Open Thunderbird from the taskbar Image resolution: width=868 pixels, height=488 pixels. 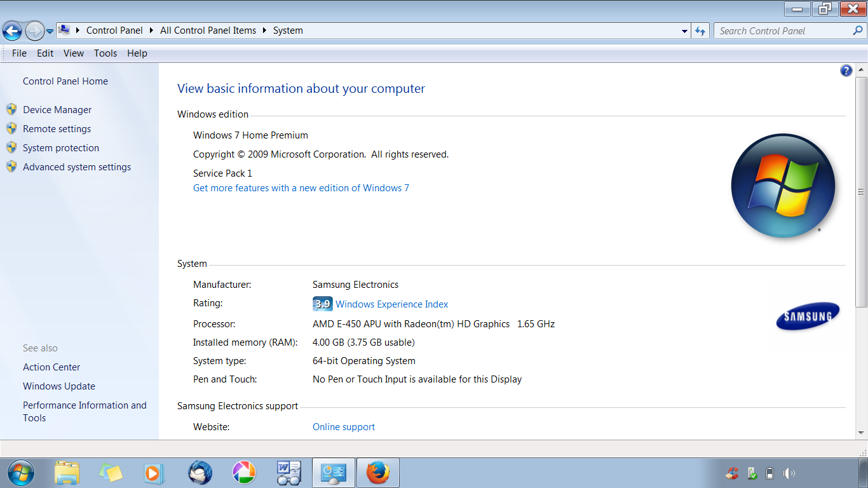[200, 473]
